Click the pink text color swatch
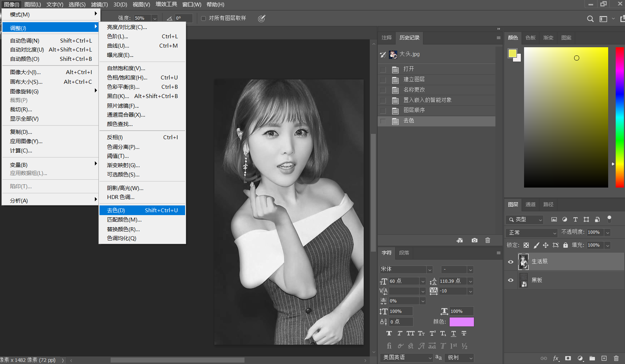Image resolution: width=625 pixels, height=364 pixels. point(461,322)
